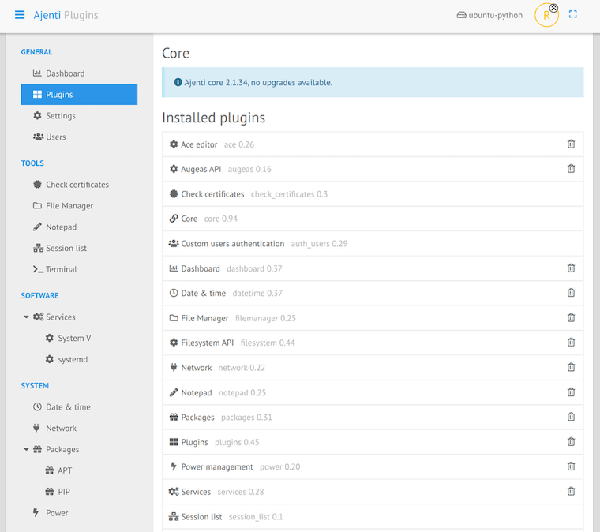Image resolution: width=600 pixels, height=532 pixels.
Task: Uninstall the Date & time plugin
Action: point(571,293)
